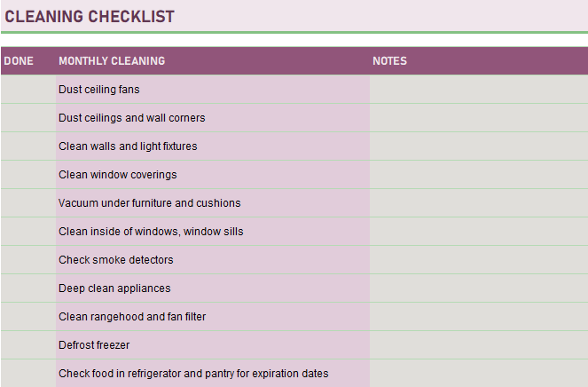The height and width of the screenshot is (387, 588).
Task: Select the NOTES column header
Action: [x=389, y=61]
